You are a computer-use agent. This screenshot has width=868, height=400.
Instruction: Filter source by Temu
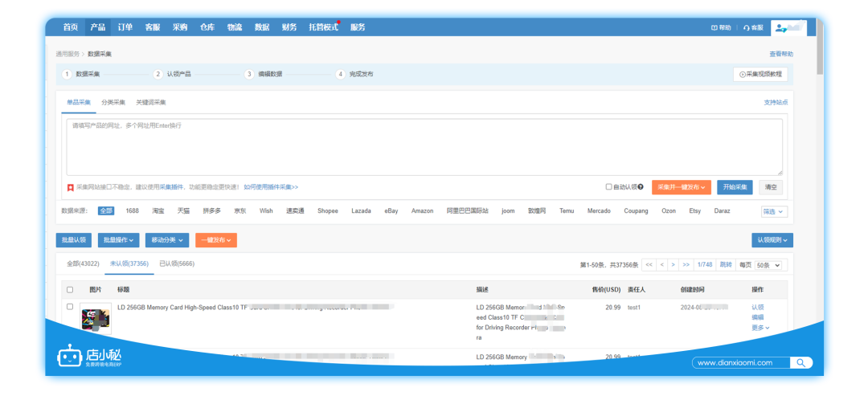pos(567,210)
